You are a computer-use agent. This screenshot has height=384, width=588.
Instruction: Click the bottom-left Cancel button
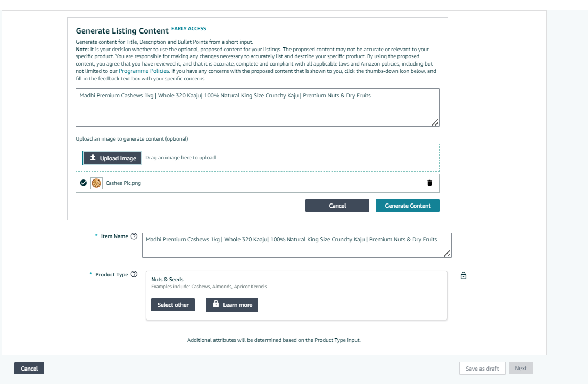(29, 368)
